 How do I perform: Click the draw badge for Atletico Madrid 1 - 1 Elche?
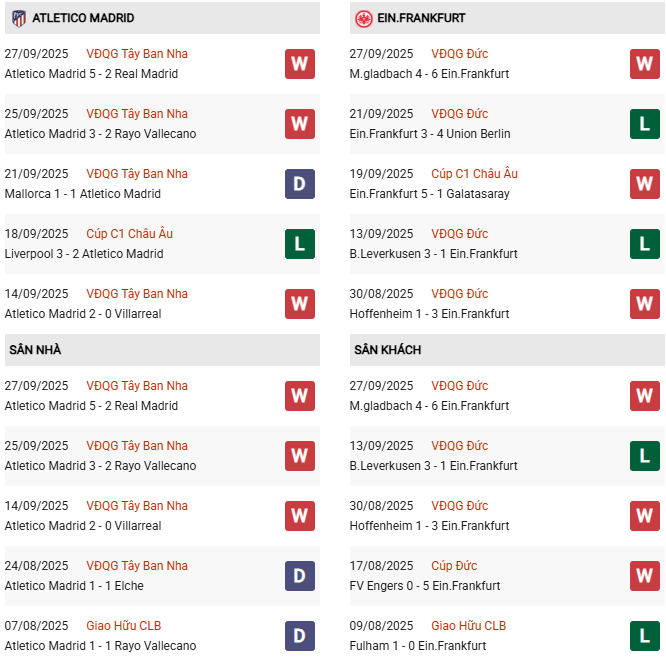(x=299, y=576)
